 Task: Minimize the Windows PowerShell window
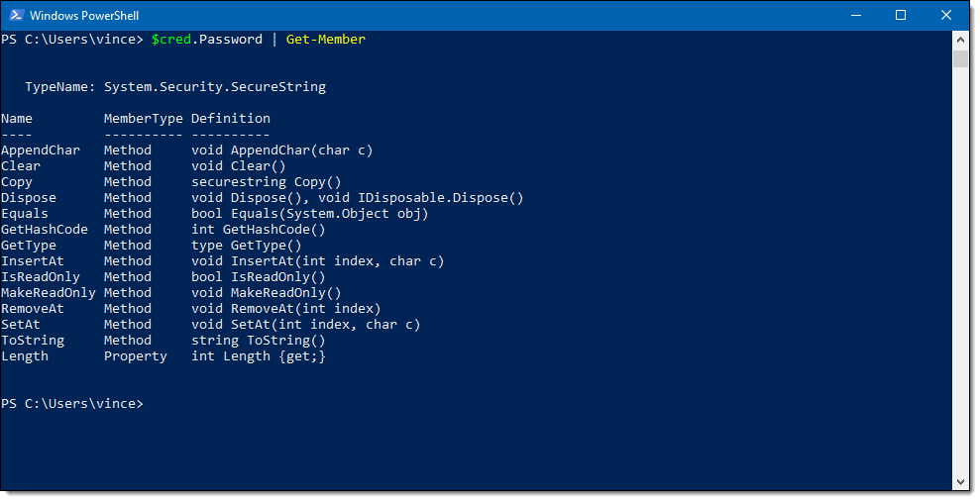point(855,15)
